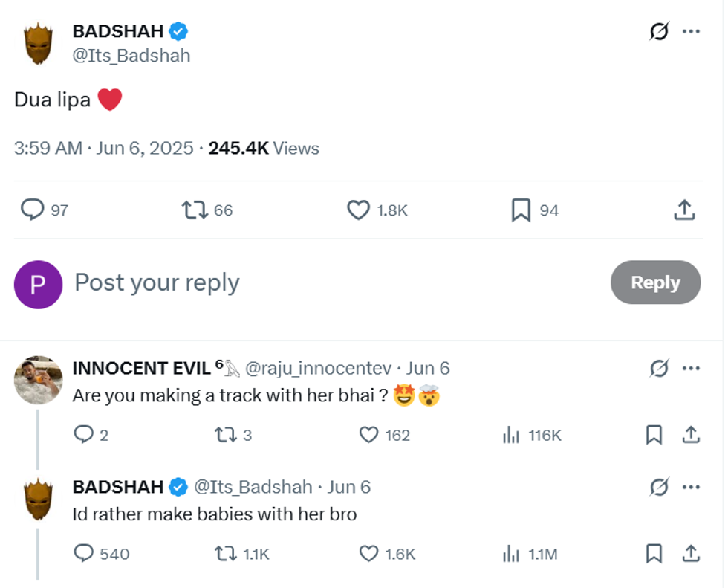
Task: Open the @Its_Badshah profile link
Action: tap(131, 55)
